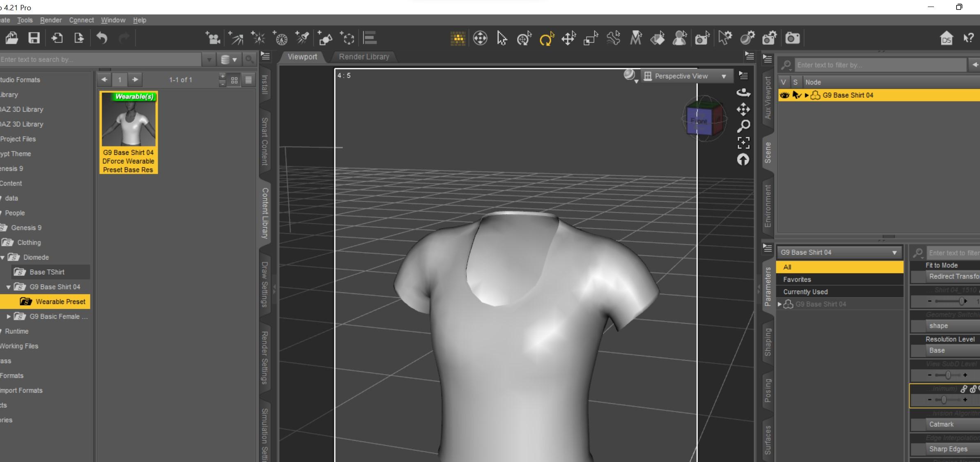This screenshot has height=462, width=980.
Task: Select the Favorites parameter filter
Action: (797, 279)
